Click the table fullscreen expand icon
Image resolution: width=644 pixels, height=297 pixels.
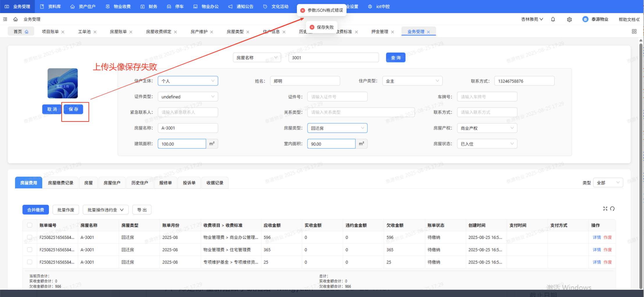605,209
